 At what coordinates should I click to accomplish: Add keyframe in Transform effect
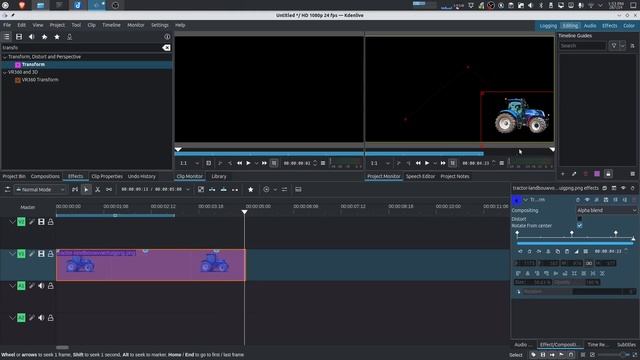pyautogui.click(x=529, y=251)
